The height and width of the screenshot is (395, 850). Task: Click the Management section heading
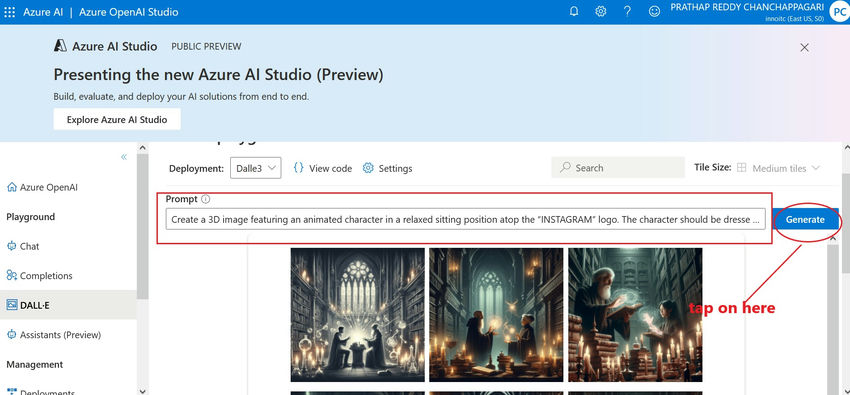point(35,364)
